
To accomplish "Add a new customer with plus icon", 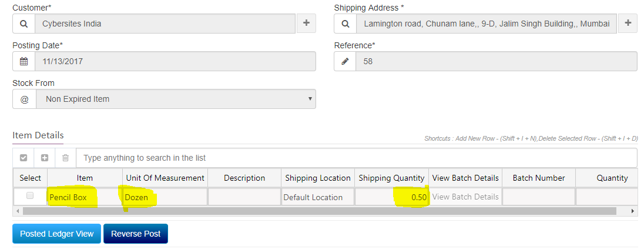I will [x=306, y=24].
